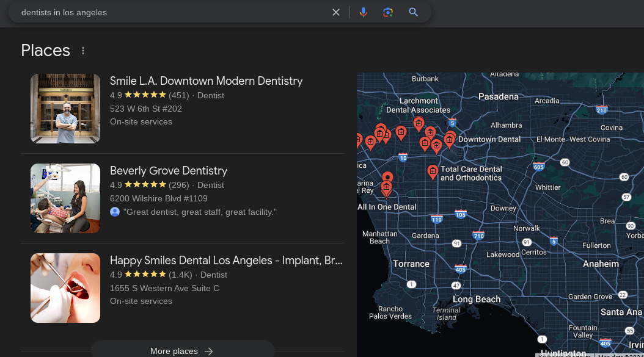Click the star rating of Beverly Grove Dentistry
This screenshot has width=644, height=357.
click(x=145, y=185)
